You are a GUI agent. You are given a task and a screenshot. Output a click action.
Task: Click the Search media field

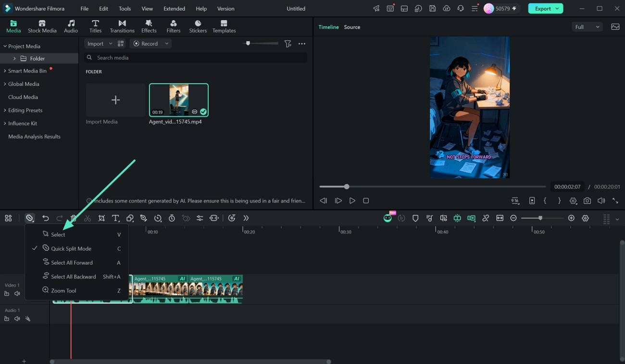click(196, 58)
